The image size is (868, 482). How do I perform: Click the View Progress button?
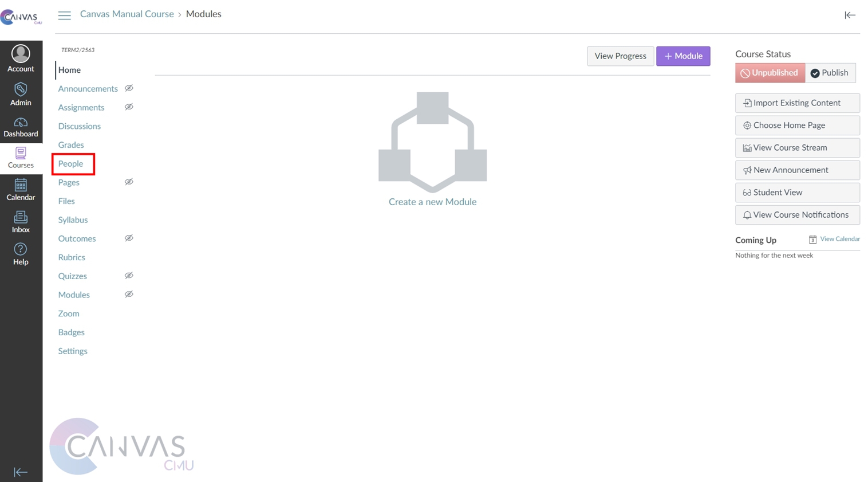coord(620,56)
